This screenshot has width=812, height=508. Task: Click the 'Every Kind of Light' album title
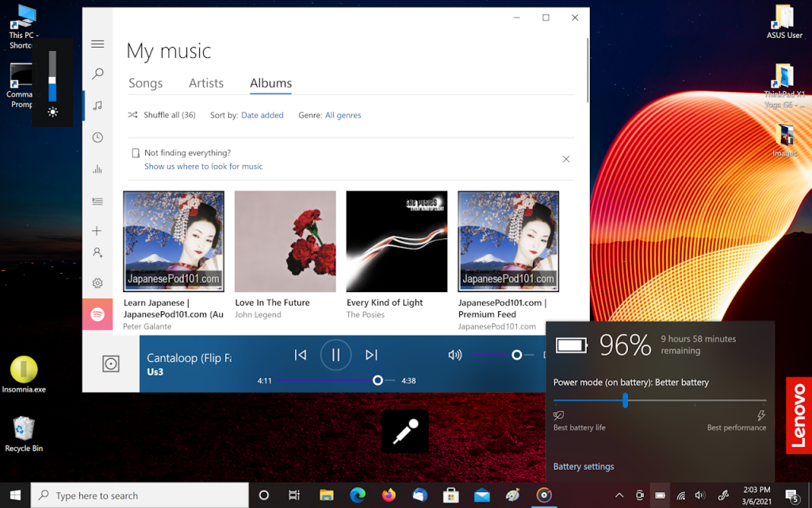coord(385,302)
